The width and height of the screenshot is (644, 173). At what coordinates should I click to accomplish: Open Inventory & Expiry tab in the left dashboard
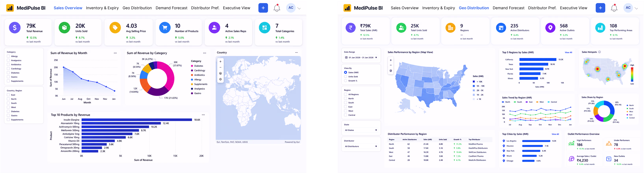(x=102, y=8)
